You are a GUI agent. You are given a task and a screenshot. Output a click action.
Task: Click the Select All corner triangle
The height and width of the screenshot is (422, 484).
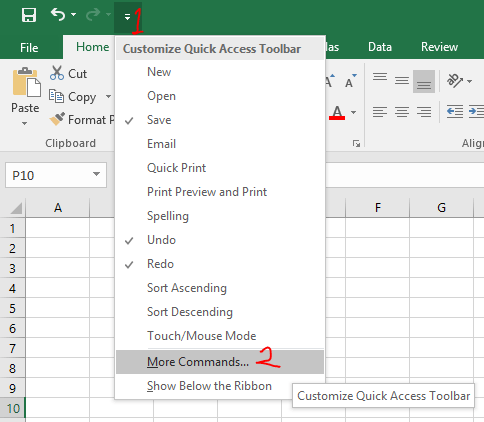(x=16, y=208)
